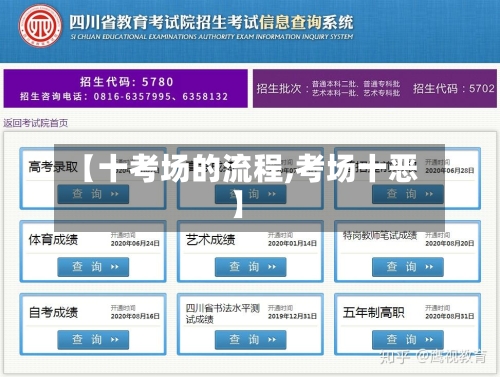Click the phone number 0816-6357995
500x377 pixels.
tap(132, 97)
